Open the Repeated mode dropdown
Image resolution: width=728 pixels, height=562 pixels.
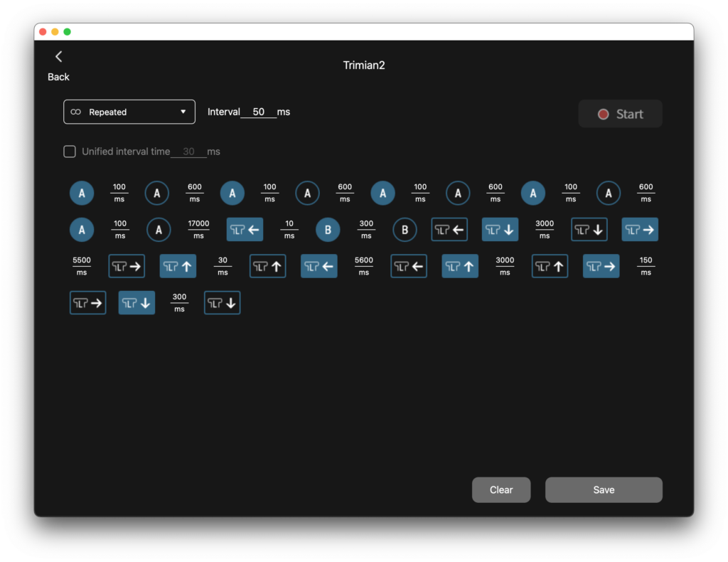tap(129, 112)
